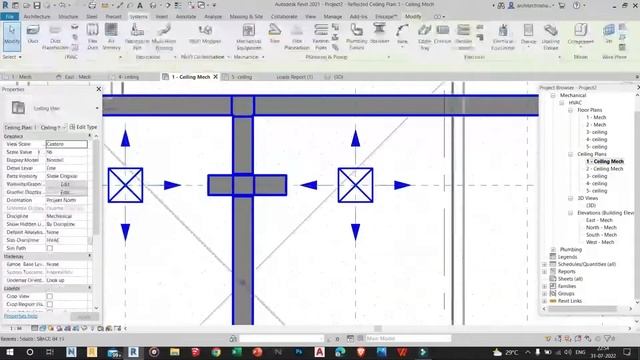Collapse the Ceiling Plans node

click(x=571, y=154)
